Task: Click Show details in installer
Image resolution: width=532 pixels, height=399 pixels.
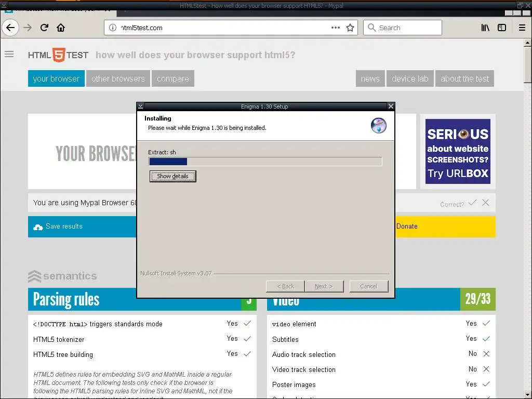Action: coord(172,176)
